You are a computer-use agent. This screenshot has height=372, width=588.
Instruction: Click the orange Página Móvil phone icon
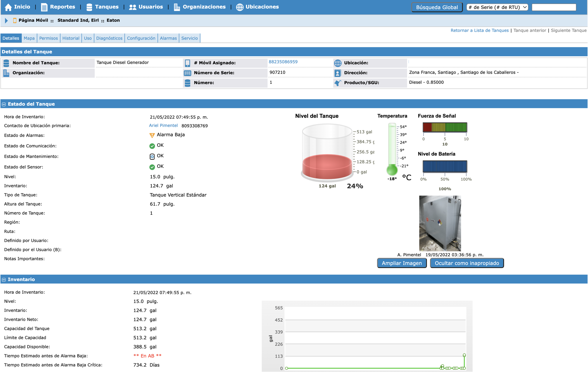(15, 20)
